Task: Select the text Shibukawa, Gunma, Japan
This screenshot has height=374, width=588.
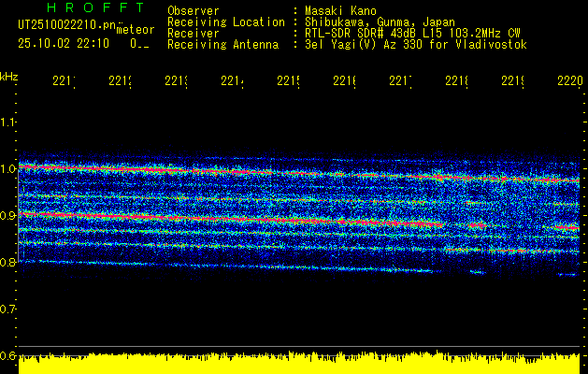Action: pos(380,22)
